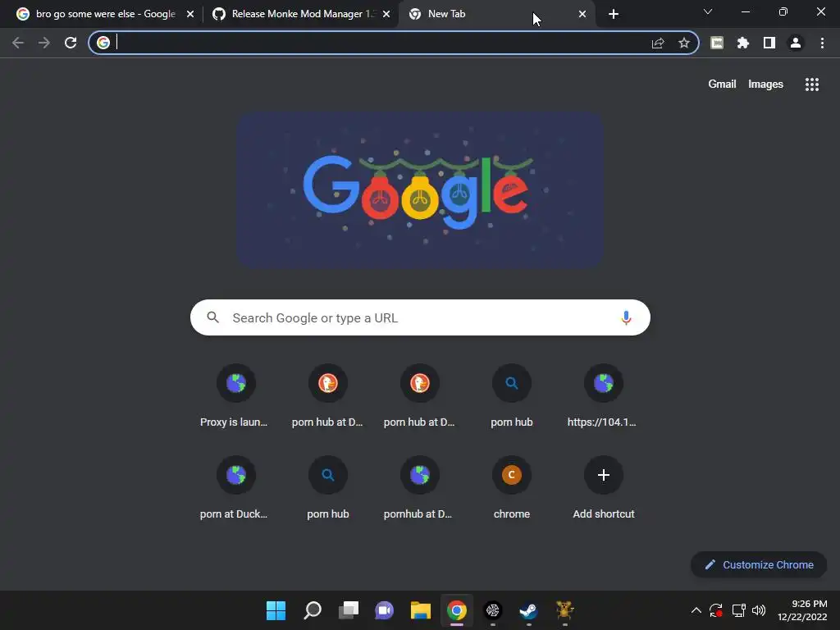
Task: Open the Gmail link
Action: point(722,84)
